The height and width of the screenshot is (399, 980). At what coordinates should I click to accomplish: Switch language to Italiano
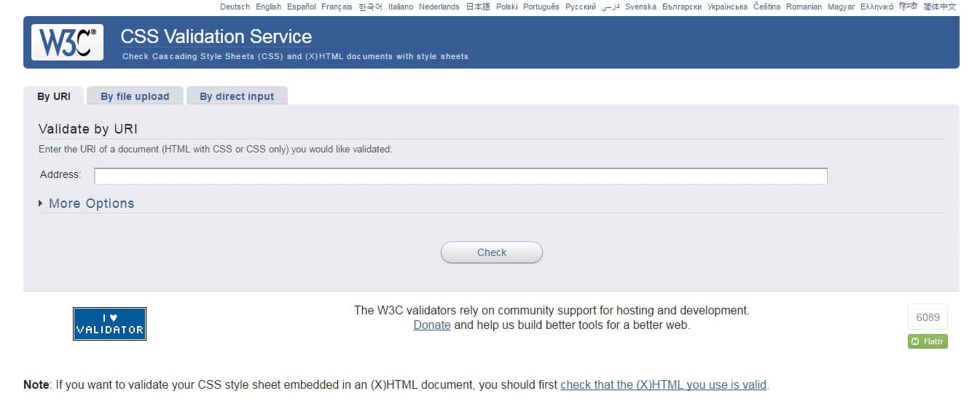[401, 7]
